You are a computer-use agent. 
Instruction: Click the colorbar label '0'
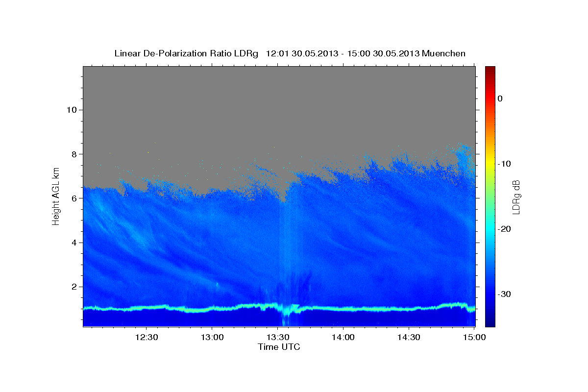500,98
